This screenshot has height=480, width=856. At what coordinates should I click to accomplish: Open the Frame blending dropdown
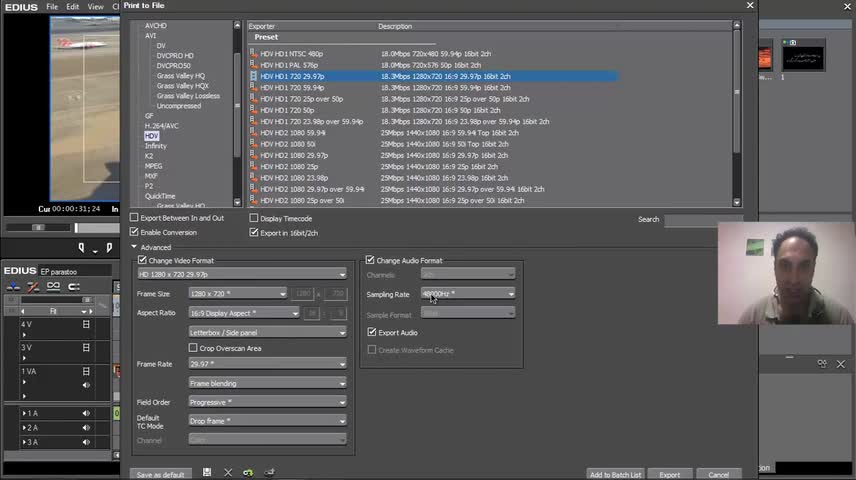point(268,383)
